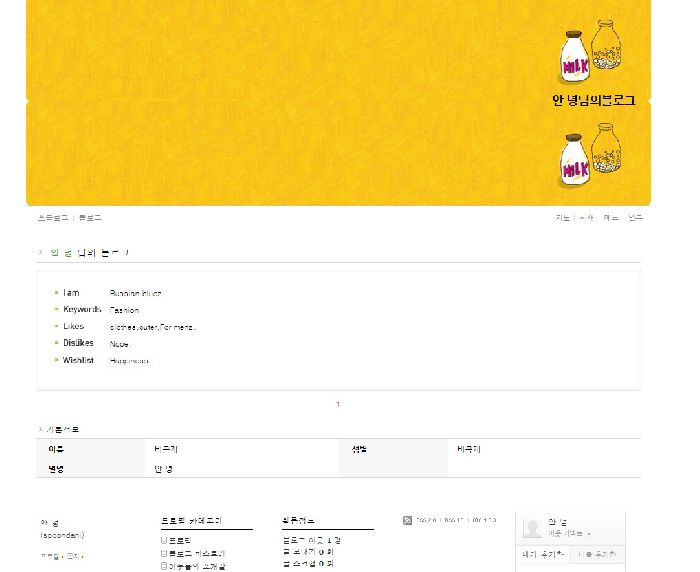This screenshot has height=572, width=700.
Task: Select the first left navigation link under banner
Action: [x=53, y=217]
